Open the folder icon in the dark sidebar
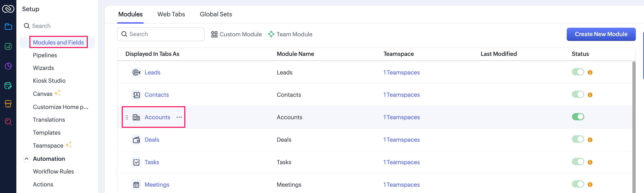 [x=8, y=27]
